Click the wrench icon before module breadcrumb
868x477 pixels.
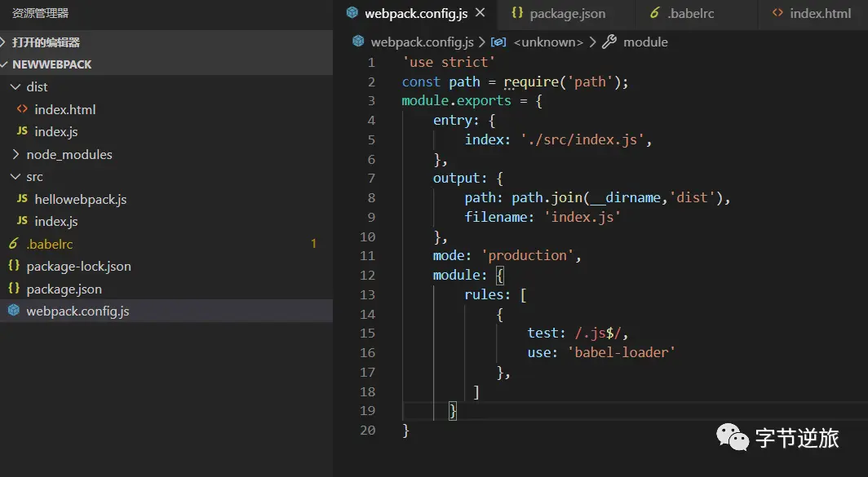pyautogui.click(x=609, y=42)
